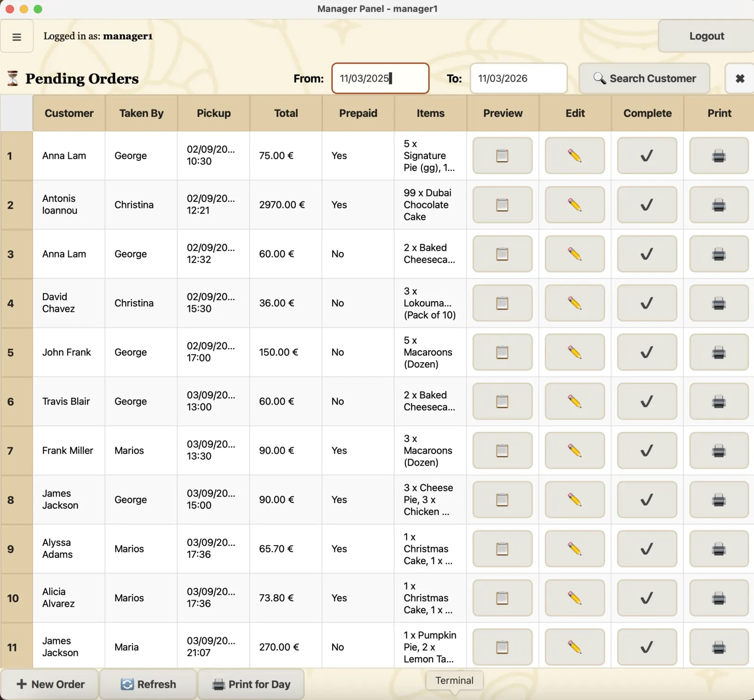Select the From date field

[x=380, y=78]
